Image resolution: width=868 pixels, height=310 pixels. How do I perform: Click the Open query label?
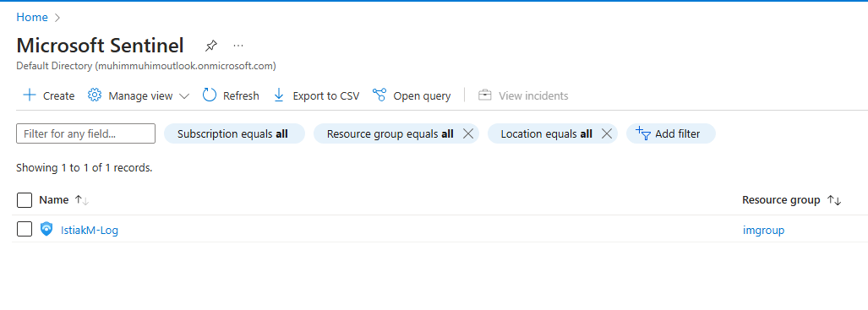[422, 95]
